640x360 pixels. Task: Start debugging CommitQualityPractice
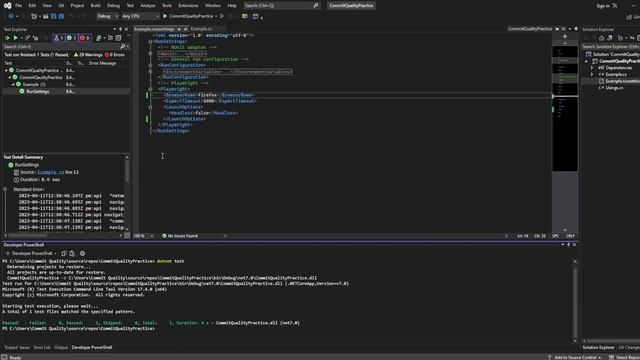tap(188, 16)
